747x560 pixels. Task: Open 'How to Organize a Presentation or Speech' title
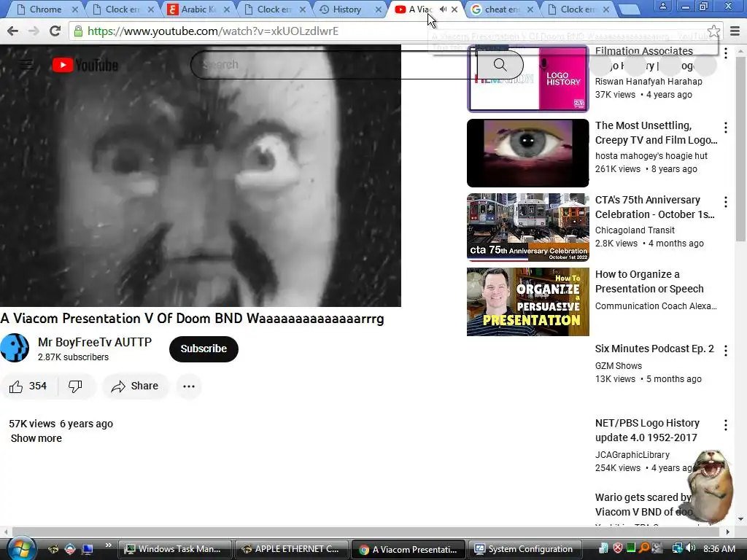[x=649, y=281]
